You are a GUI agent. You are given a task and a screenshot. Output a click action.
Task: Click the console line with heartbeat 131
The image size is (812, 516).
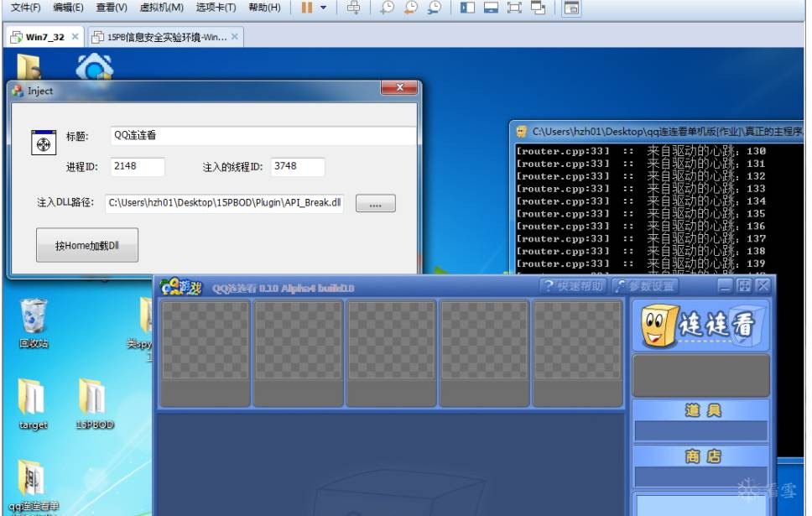(641, 164)
